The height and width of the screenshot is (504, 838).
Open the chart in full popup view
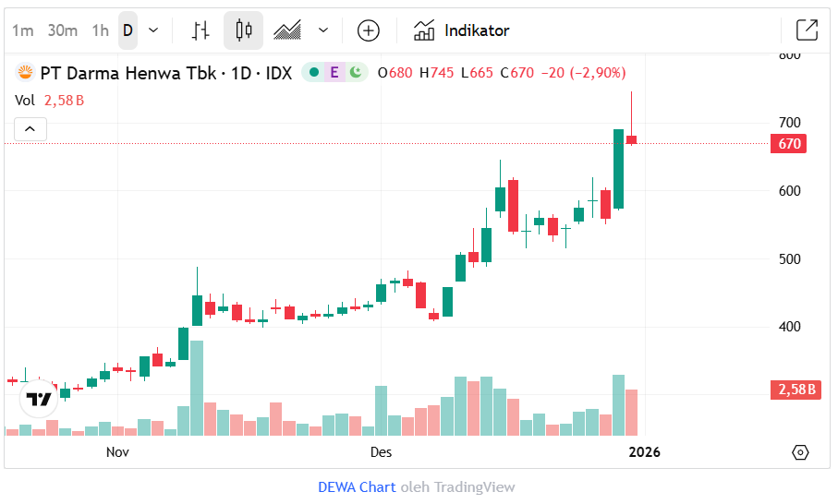[x=807, y=30]
